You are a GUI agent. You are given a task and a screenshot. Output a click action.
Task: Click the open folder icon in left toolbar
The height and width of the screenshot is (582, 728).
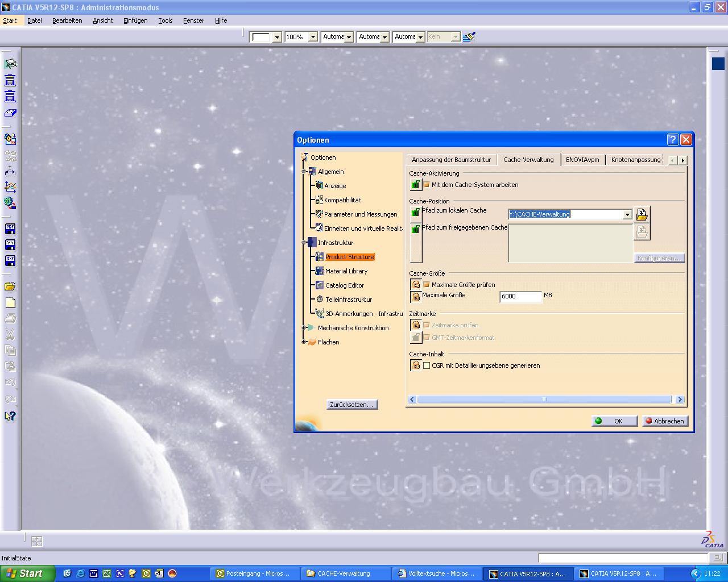point(10,286)
